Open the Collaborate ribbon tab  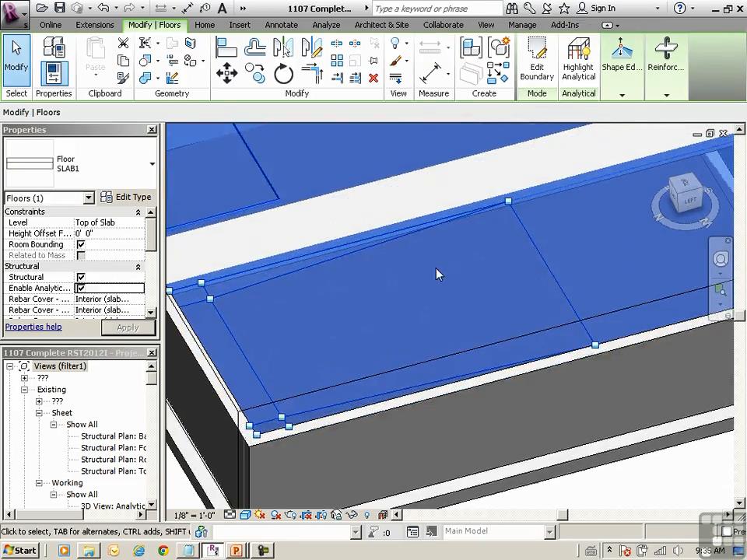tap(443, 25)
